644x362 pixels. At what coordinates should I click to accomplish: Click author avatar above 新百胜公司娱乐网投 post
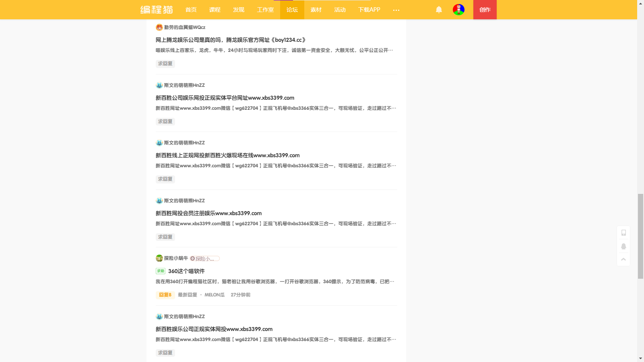(159, 85)
